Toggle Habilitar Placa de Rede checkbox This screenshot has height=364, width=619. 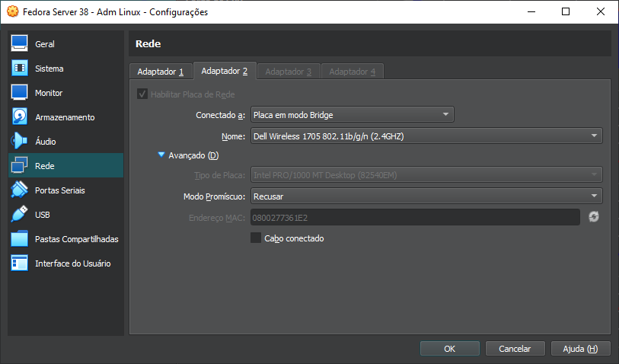tap(142, 94)
